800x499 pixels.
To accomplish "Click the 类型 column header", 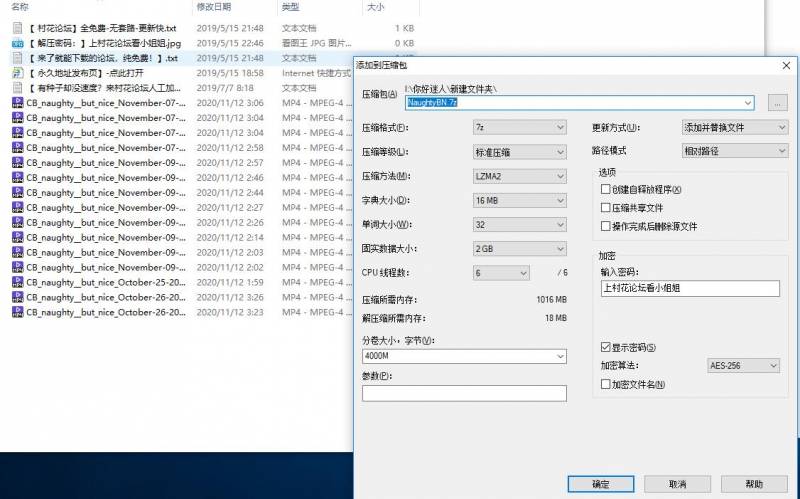I will (x=292, y=6).
